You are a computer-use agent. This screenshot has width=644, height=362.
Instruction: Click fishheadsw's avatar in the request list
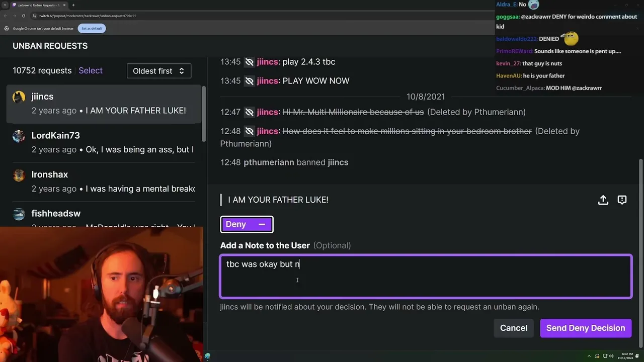[19, 214]
